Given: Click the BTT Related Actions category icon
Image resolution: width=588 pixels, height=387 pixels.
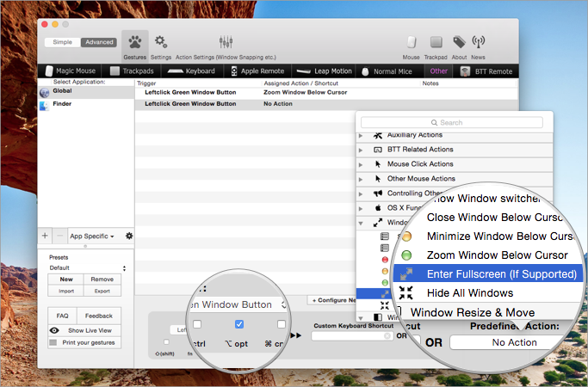Looking at the screenshot, I should [x=378, y=150].
